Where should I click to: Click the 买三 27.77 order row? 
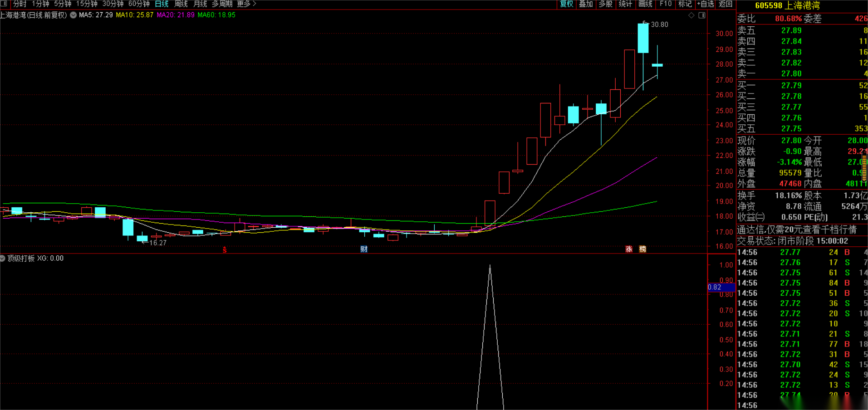(802, 107)
